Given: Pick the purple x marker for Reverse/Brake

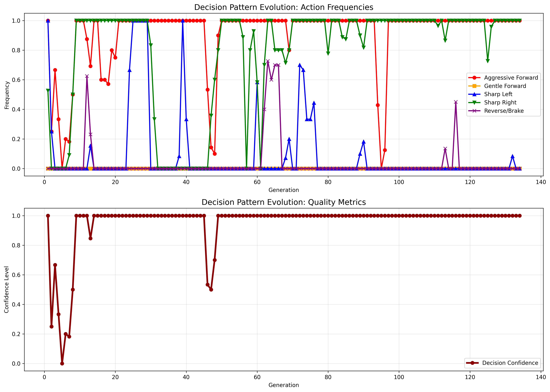Looking at the screenshot, I should click(474, 111).
